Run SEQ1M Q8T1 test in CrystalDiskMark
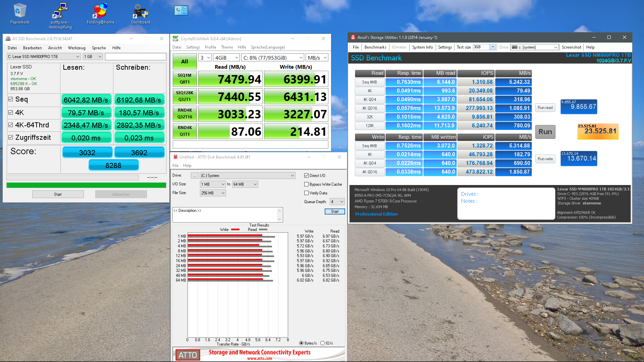 (x=184, y=79)
